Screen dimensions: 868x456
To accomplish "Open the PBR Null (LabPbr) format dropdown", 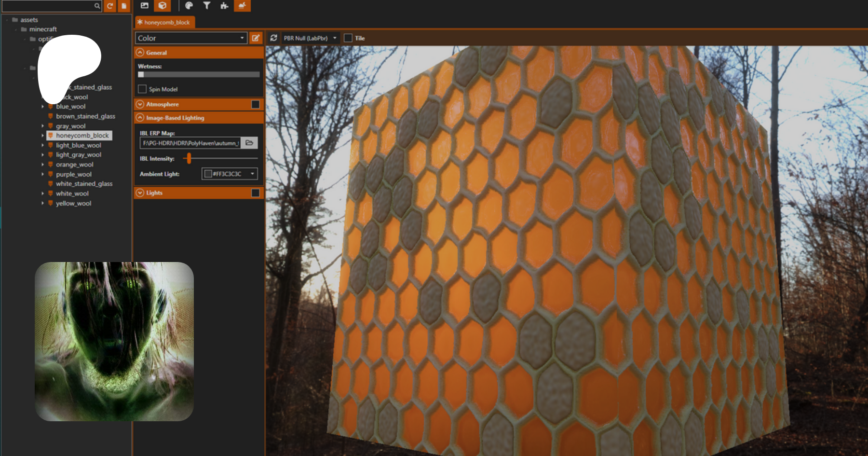I will pos(310,38).
